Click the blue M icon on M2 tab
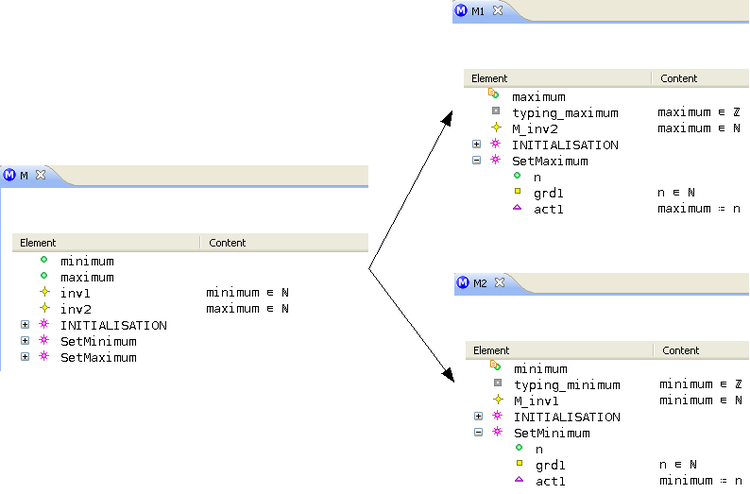The width and height of the screenshot is (750, 494). [x=463, y=282]
